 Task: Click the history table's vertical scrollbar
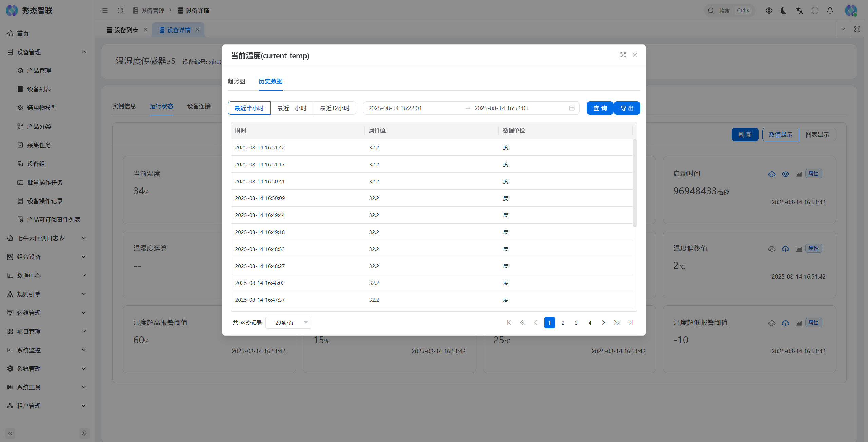635,183
